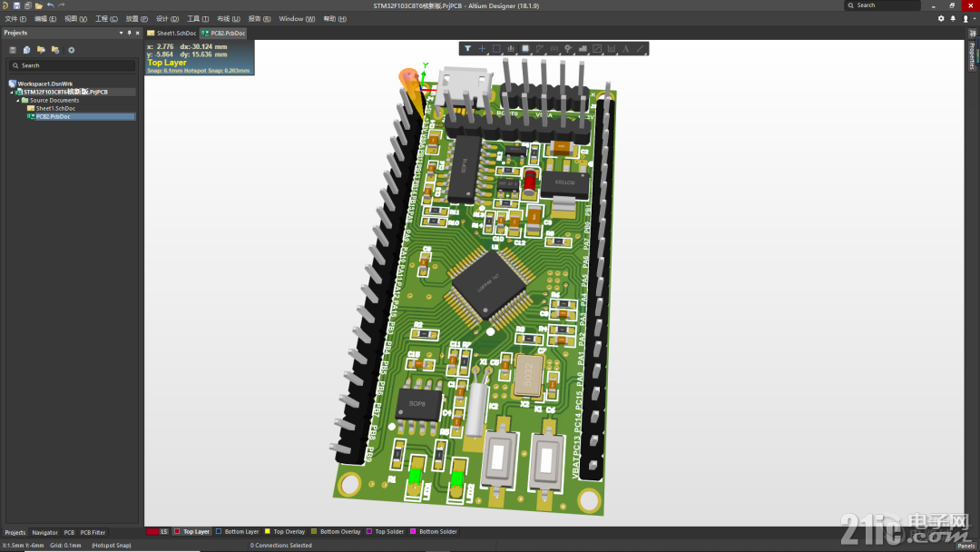Select the place line tool

640,48
